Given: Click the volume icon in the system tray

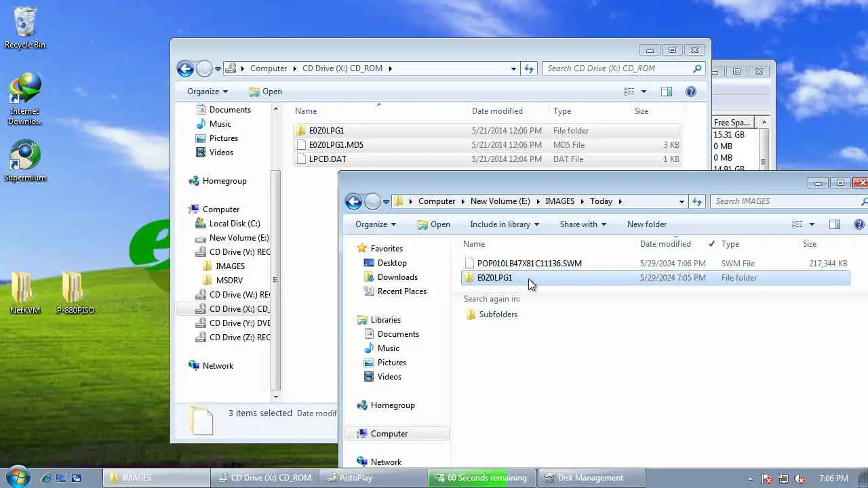Looking at the screenshot, I should pyautogui.click(x=800, y=478).
